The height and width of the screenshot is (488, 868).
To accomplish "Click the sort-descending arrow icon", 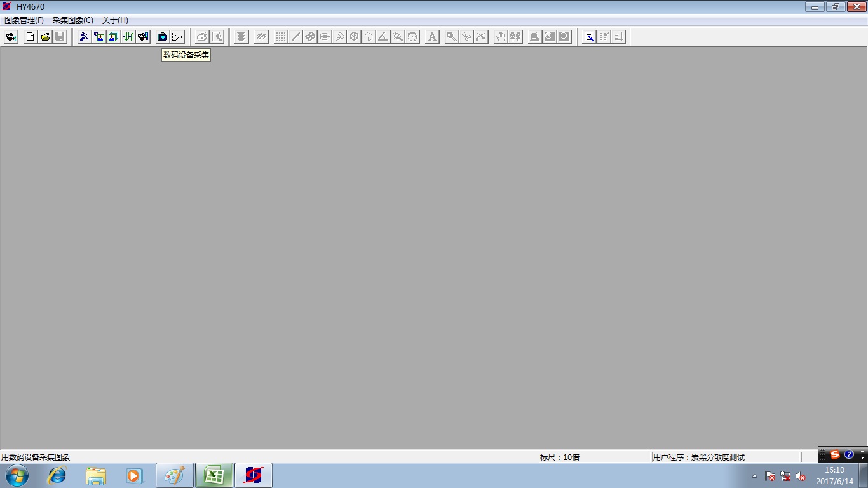I will [619, 37].
